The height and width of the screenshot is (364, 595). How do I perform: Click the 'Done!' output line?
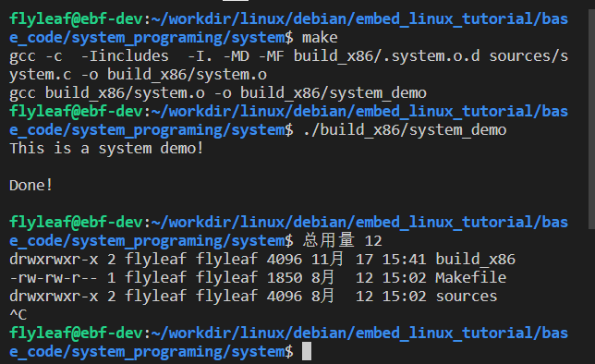coord(30,185)
